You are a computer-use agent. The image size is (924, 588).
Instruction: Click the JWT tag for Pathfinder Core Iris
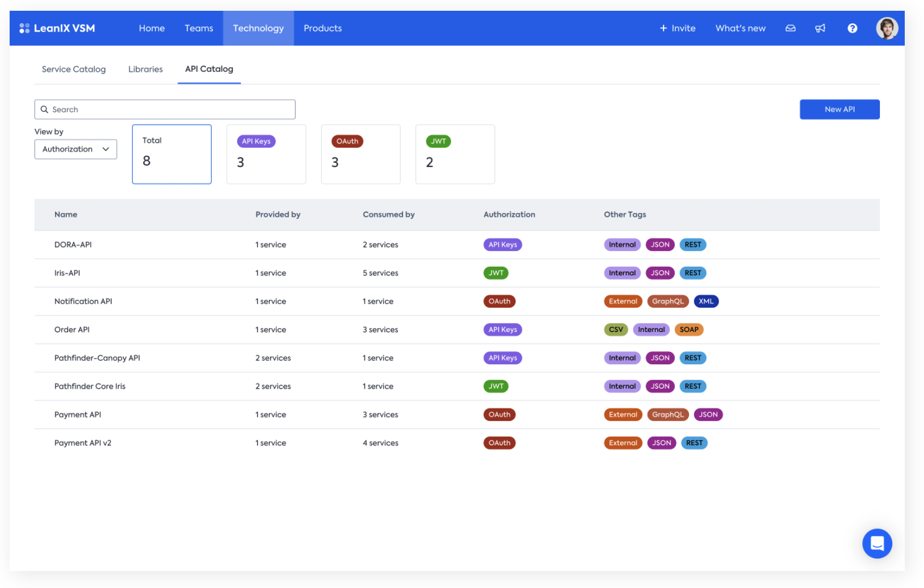pyautogui.click(x=496, y=386)
